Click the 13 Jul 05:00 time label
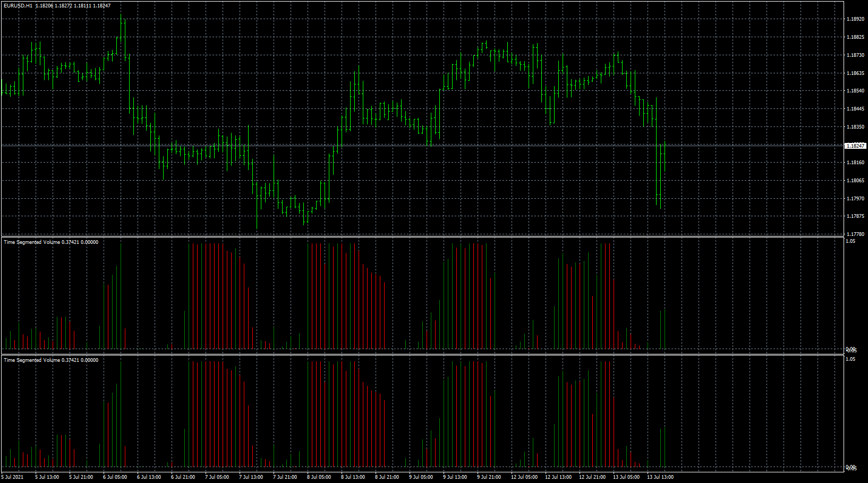Viewport: 868px width, 483px height. (x=626, y=477)
